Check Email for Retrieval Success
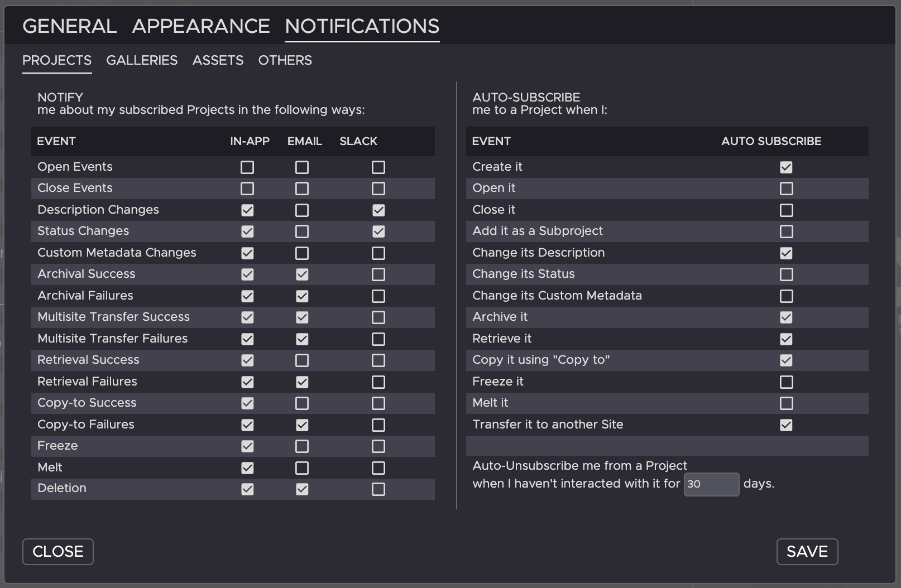This screenshot has width=901, height=588. click(302, 360)
